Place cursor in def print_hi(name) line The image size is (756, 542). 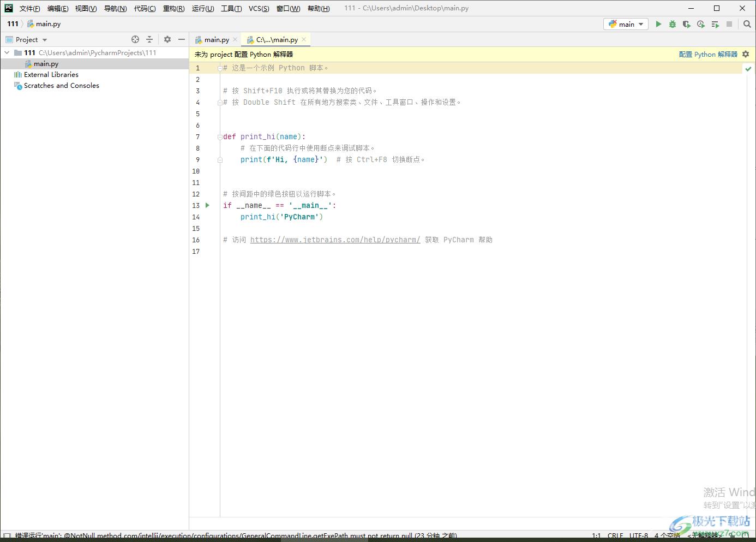pyautogui.click(x=264, y=137)
